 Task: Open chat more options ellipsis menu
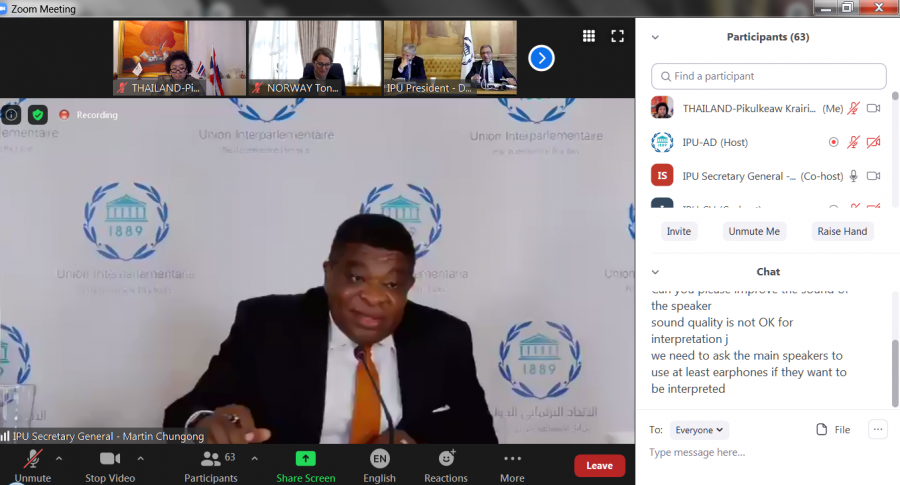[x=878, y=430]
